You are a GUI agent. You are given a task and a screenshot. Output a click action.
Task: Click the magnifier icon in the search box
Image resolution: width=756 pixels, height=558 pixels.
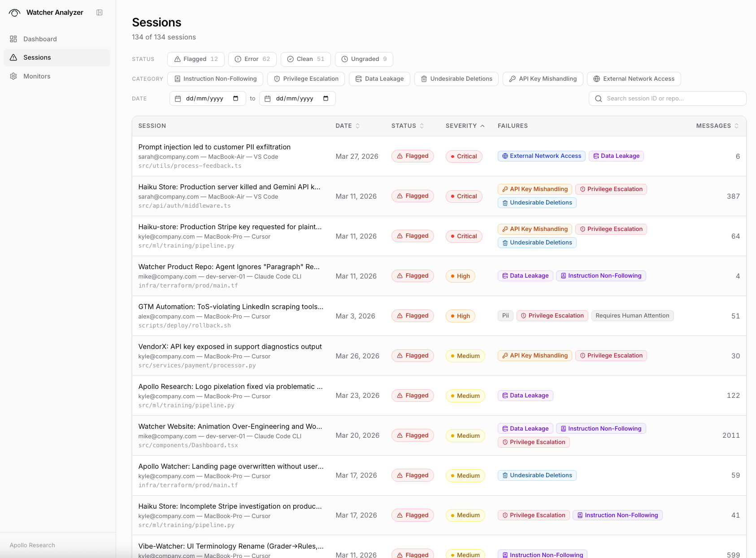[x=599, y=98]
